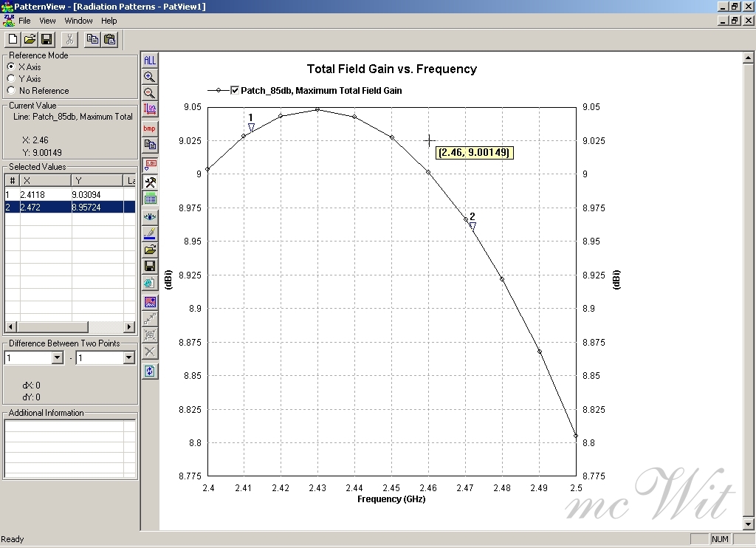Viewport: 756px width, 548px height.
Task: Open the View menu
Action: [47, 21]
